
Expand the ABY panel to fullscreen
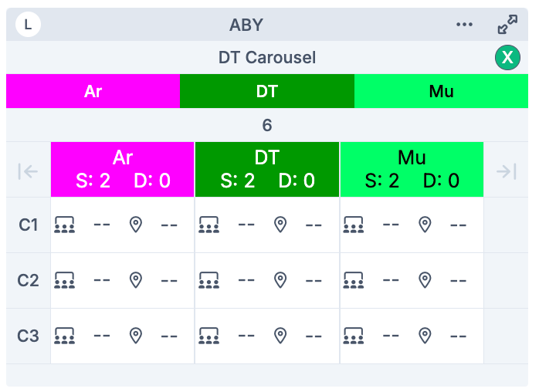coord(507,25)
